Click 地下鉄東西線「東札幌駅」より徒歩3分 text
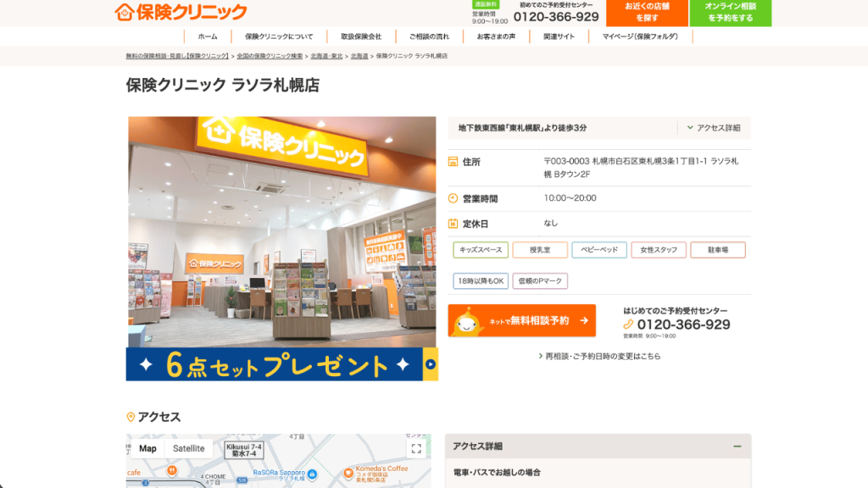The image size is (868, 488). (522, 128)
